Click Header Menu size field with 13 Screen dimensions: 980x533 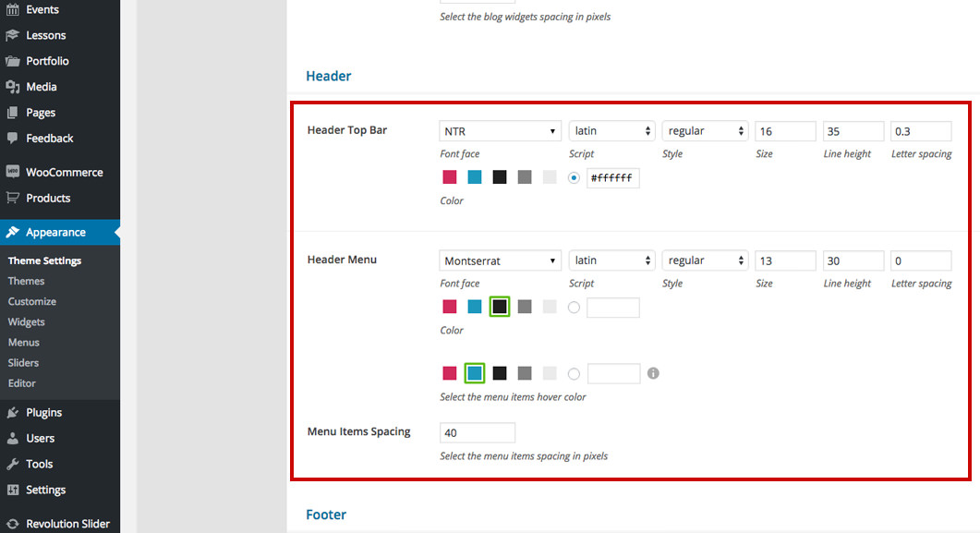786,260
